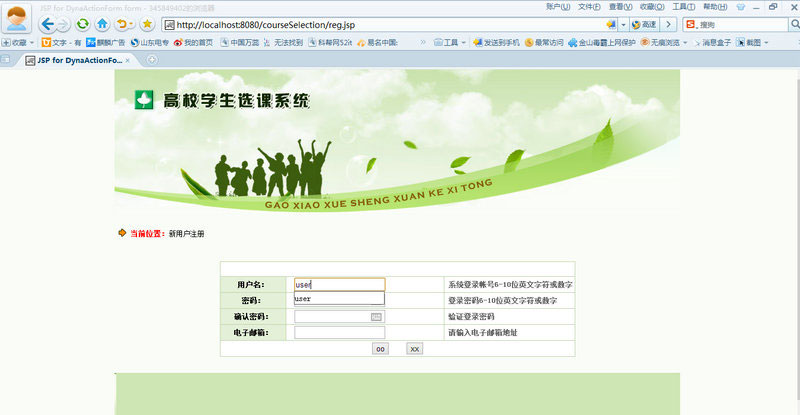Click the 发送到手机 toolbar button
800x415 pixels.
coord(496,43)
